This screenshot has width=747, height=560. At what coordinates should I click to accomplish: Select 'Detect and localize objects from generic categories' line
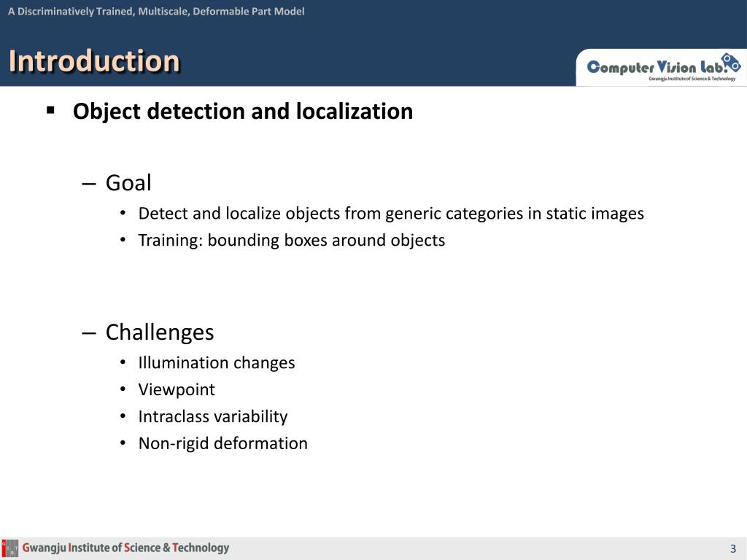coord(391,214)
